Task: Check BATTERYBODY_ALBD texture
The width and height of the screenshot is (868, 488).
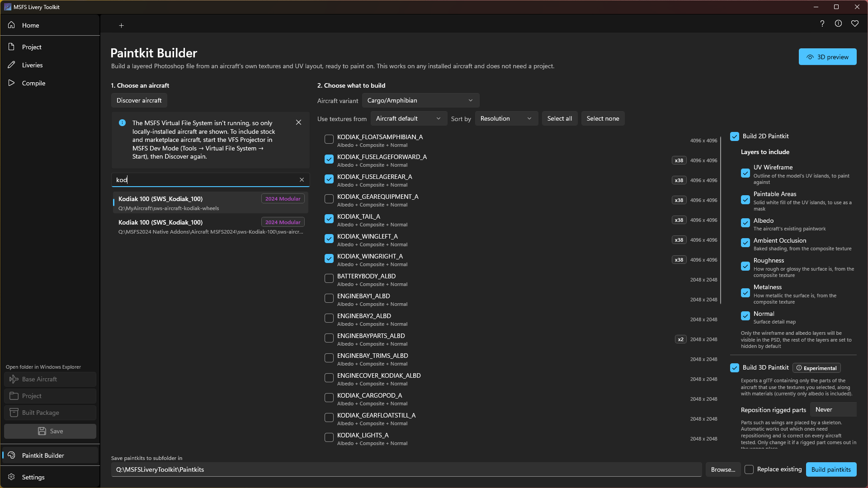Action: (329, 278)
